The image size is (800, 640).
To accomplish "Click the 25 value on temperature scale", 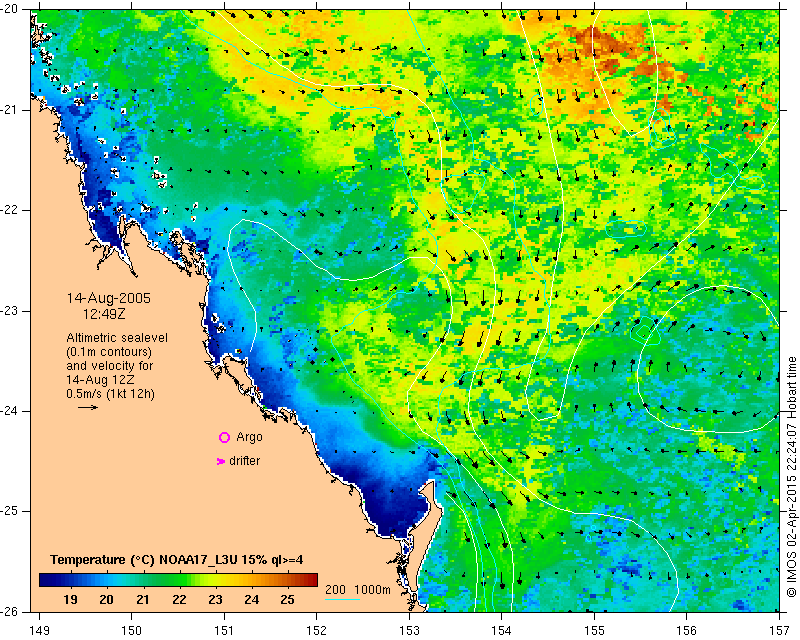I will tap(288, 600).
